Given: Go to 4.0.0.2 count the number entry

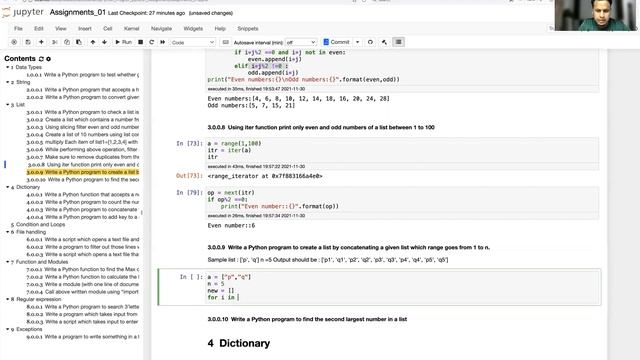Looking at the screenshot, I should 83,202.
